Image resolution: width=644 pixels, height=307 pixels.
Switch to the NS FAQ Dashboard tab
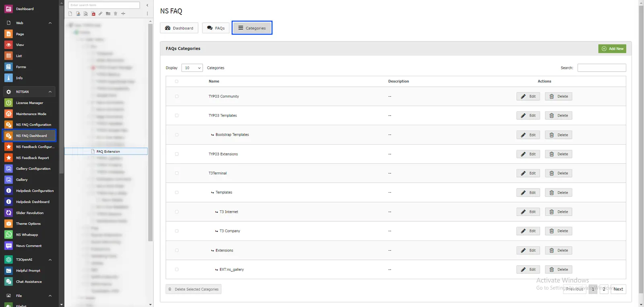[x=179, y=28]
